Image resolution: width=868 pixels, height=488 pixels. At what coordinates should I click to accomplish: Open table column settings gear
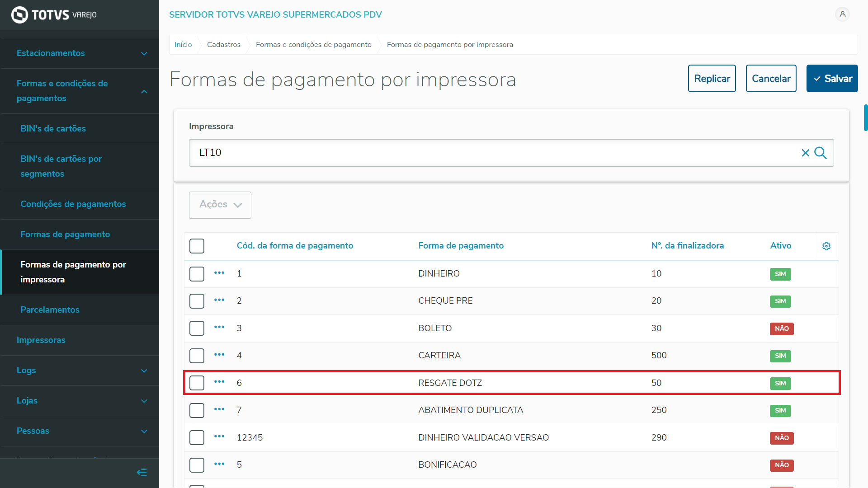pos(826,246)
